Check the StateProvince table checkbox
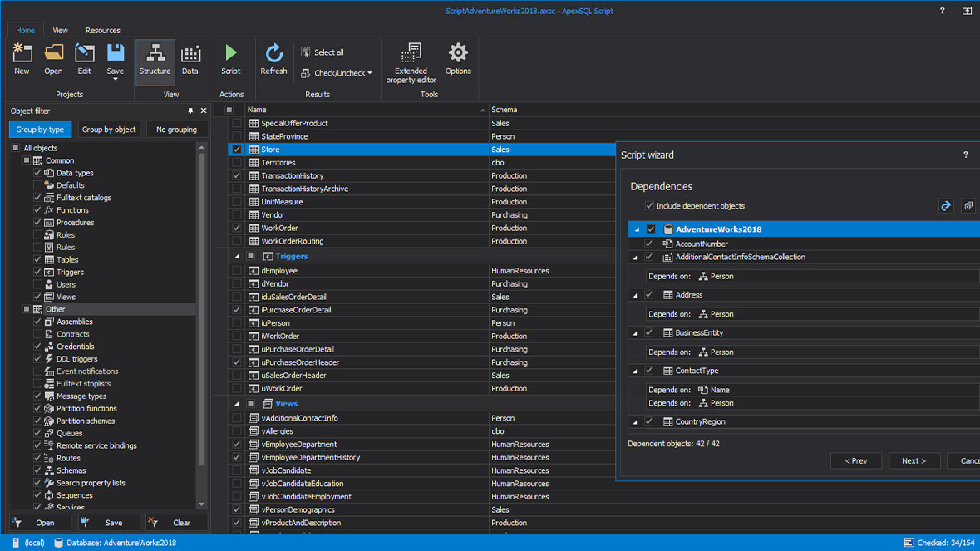The image size is (980, 551). coord(237,136)
